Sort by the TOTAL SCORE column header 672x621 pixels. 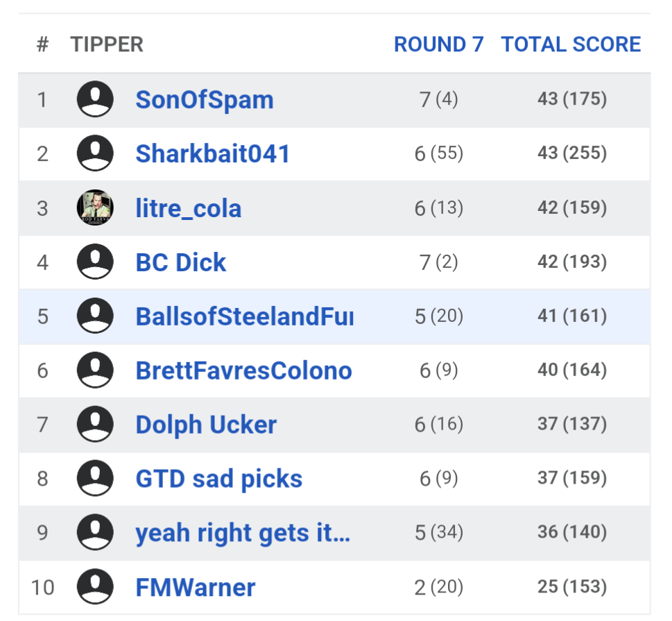tap(571, 44)
